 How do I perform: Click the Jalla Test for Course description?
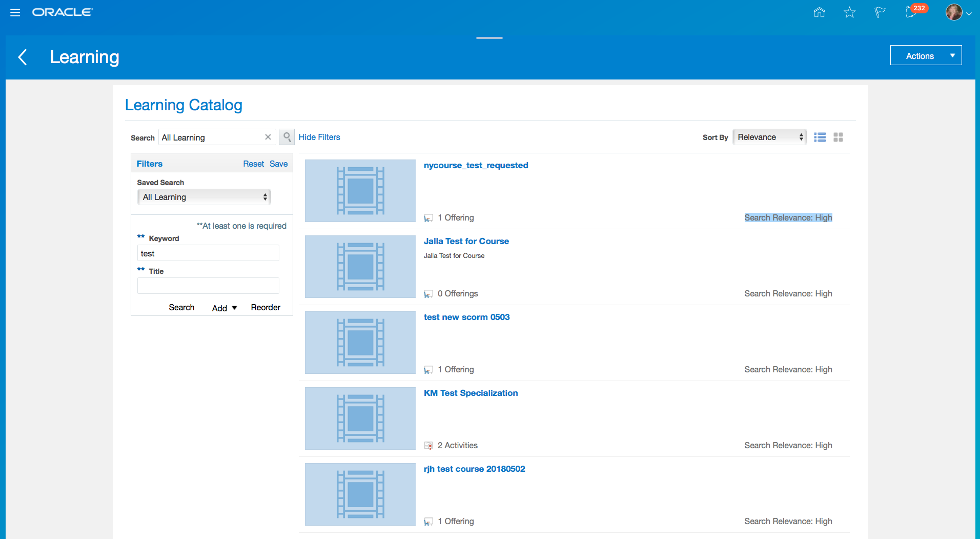454,255
